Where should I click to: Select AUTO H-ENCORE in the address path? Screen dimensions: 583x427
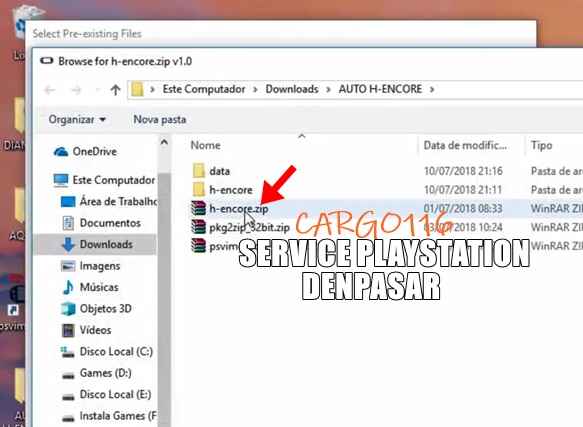[380, 89]
